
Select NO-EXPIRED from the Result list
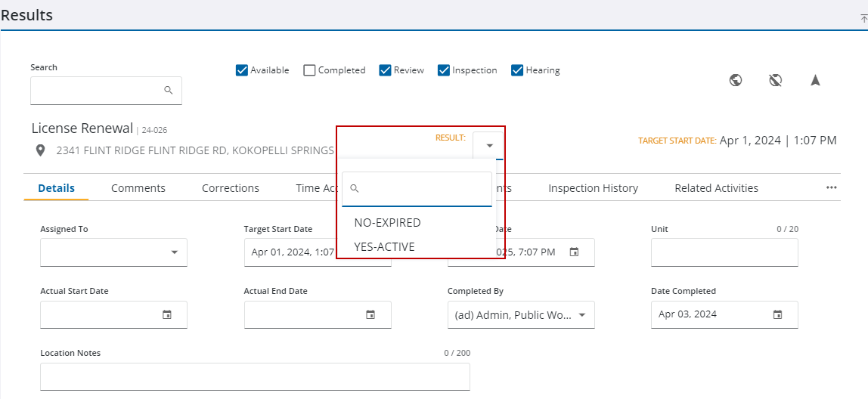click(387, 223)
